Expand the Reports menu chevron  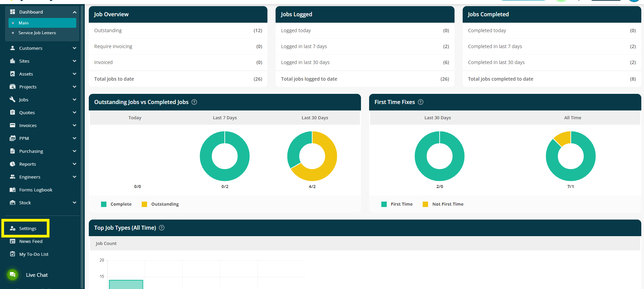[75, 164]
